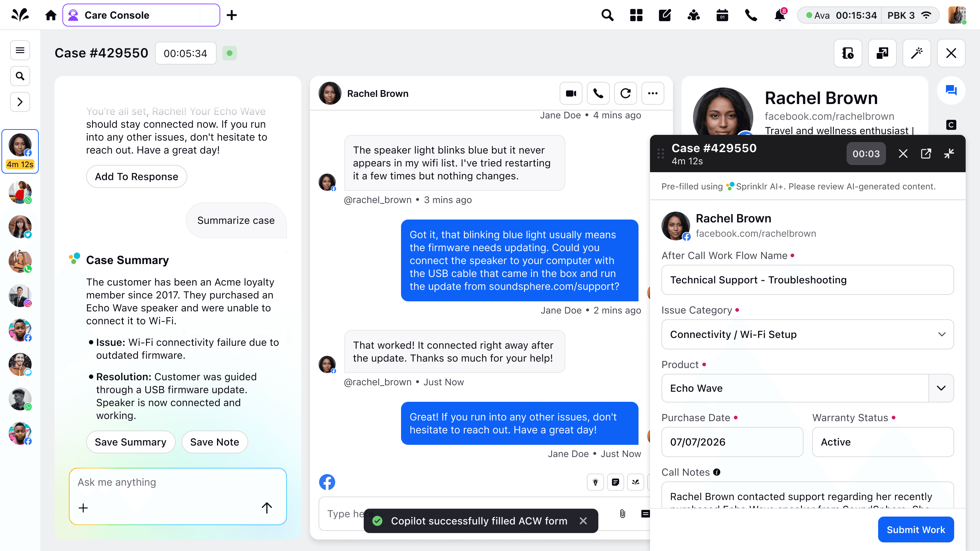Click the Sprinklr logo icon

tap(20, 15)
